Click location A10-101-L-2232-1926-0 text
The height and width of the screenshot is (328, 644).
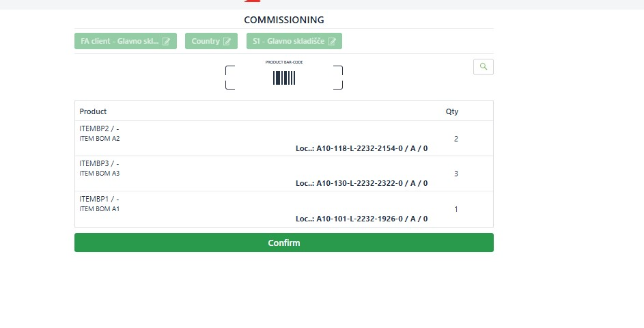pos(361,219)
